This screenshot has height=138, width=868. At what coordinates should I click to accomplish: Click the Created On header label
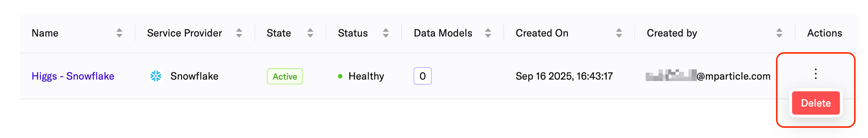pos(542,33)
